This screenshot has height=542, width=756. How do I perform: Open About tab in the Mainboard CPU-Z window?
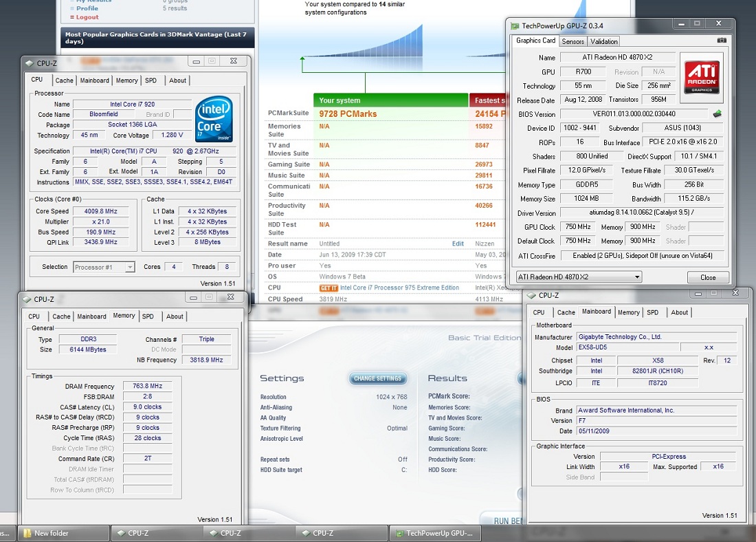tap(679, 313)
